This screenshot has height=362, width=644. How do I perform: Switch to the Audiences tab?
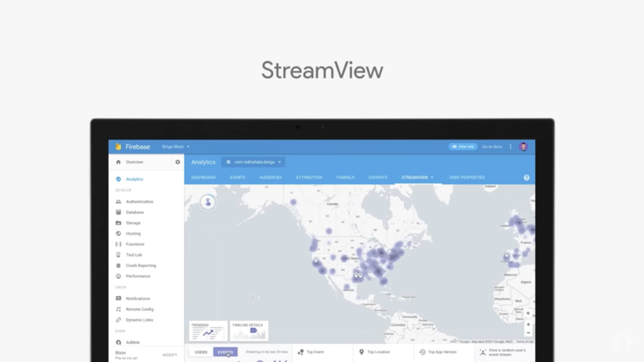[271, 178]
